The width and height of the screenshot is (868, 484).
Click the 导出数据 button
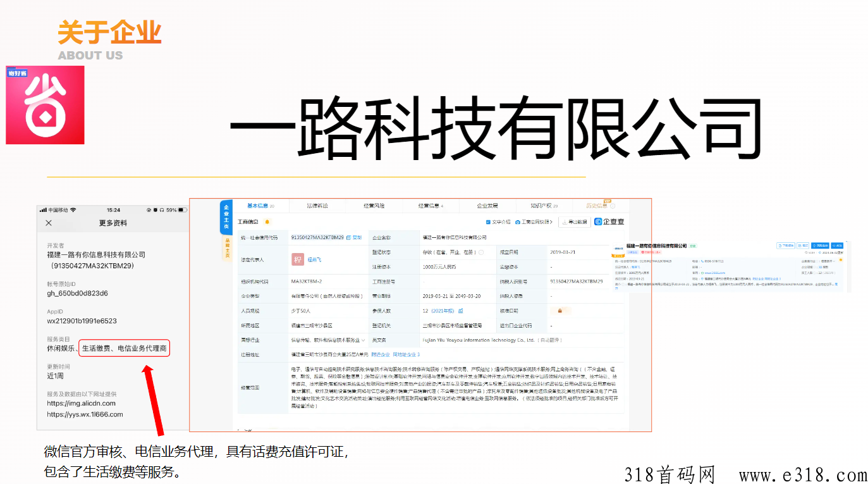[x=574, y=222]
